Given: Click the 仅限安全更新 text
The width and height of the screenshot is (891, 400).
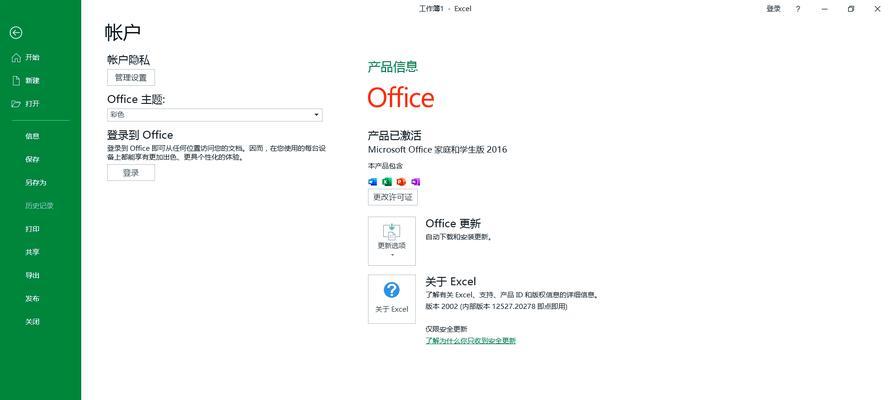Looking at the screenshot, I should click(446, 329).
